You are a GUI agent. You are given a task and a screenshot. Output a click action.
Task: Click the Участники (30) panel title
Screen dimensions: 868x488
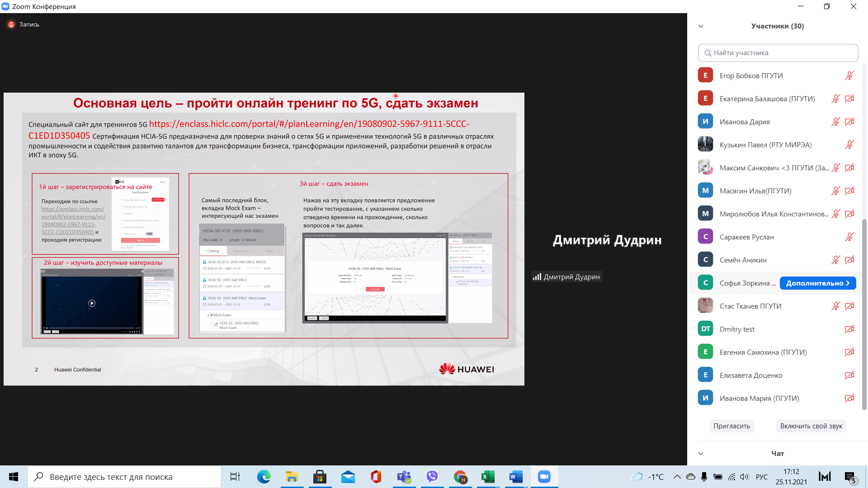(x=778, y=26)
